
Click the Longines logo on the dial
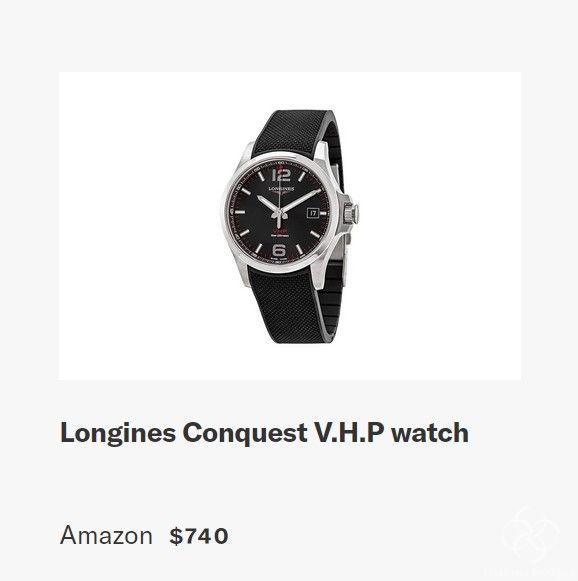coord(281,189)
